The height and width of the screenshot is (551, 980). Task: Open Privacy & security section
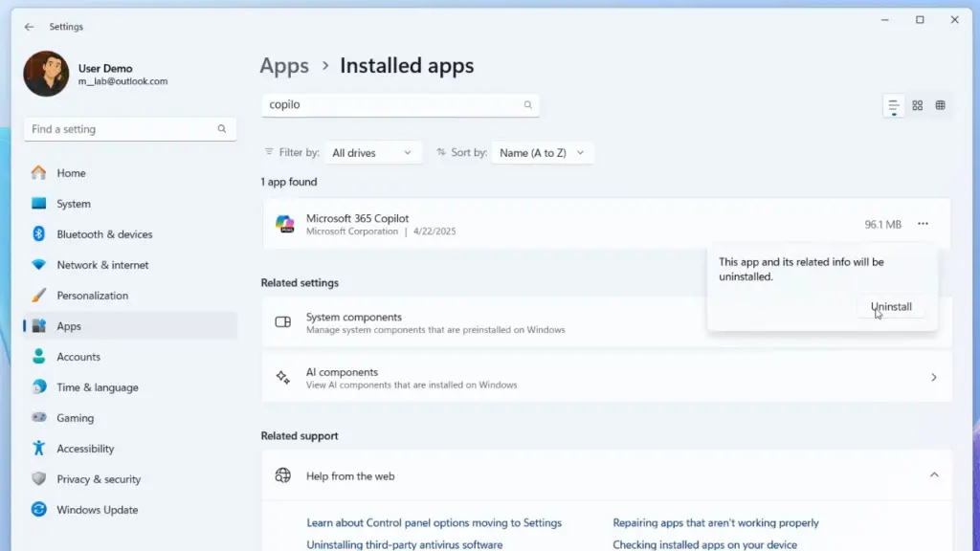(98, 479)
